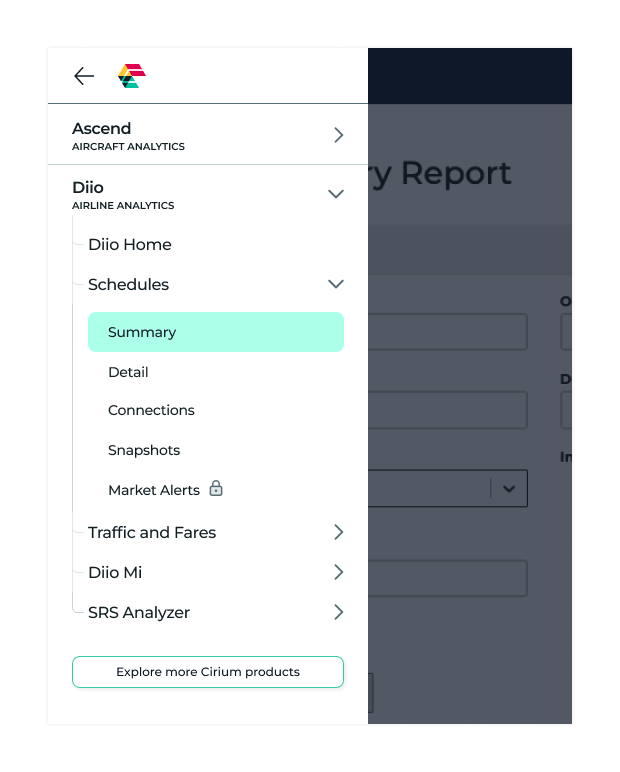The image size is (620, 772).
Task: Collapse the Schedules submenu chevron
Action: pyautogui.click(x=336, y=284)
